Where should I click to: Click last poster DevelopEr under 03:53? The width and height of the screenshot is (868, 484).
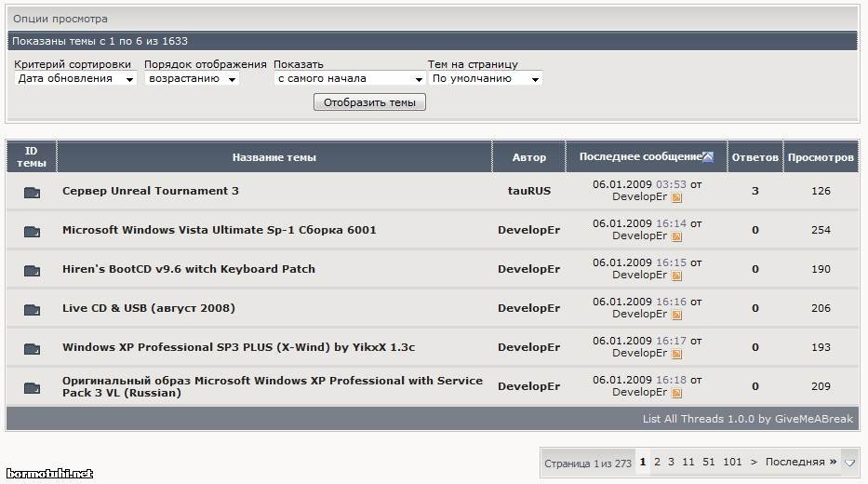pyautogui.click(x=639, y=196)
